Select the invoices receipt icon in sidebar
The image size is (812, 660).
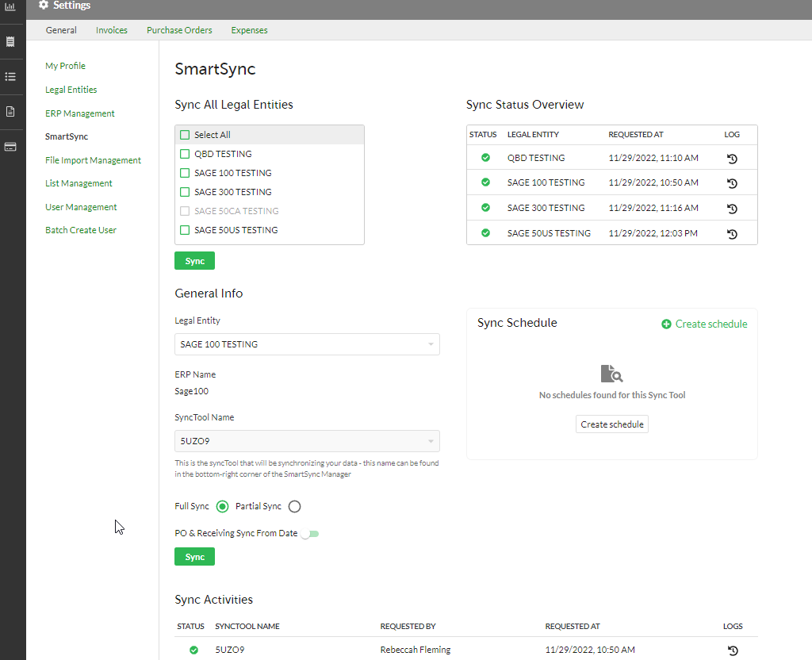pos(11,41)
